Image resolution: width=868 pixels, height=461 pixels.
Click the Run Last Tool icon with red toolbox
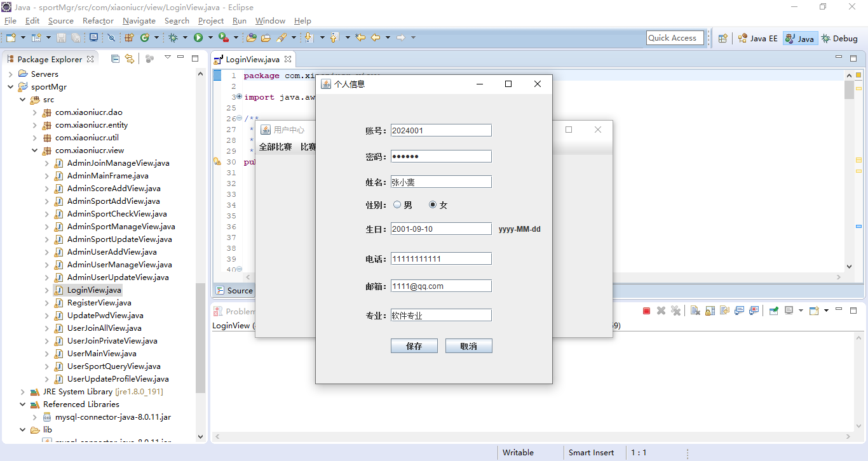click(223, 38)
